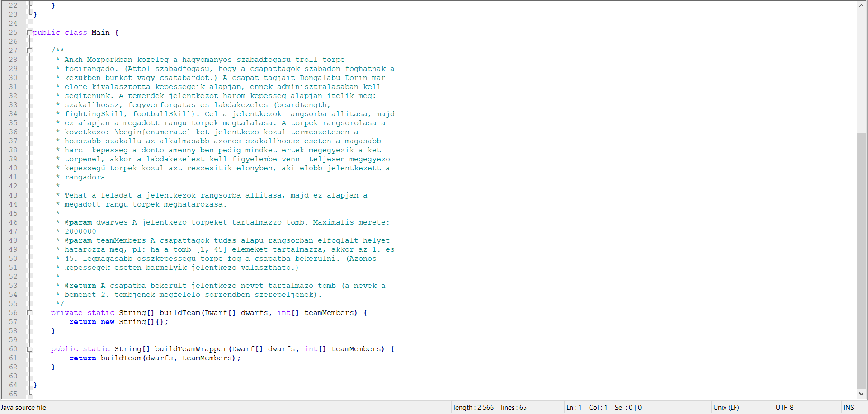Place cursor on the @return Javadoc tag

tap(80, 286)
